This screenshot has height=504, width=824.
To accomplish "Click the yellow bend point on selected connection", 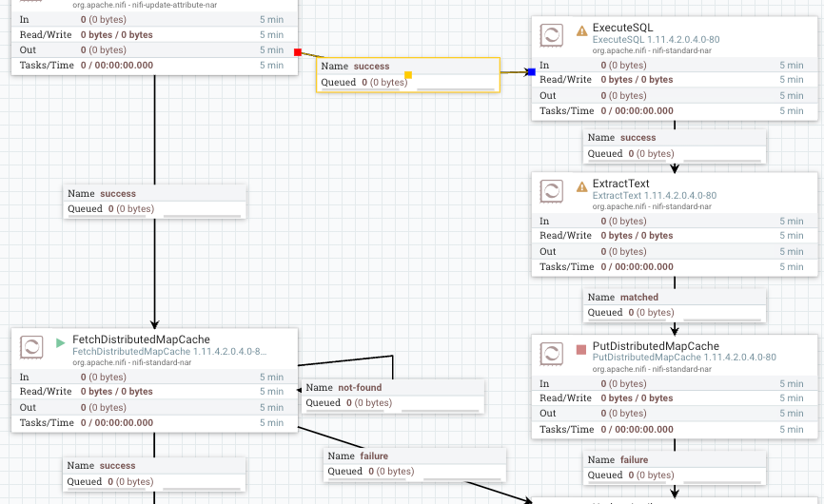I will tap(408, 74).
